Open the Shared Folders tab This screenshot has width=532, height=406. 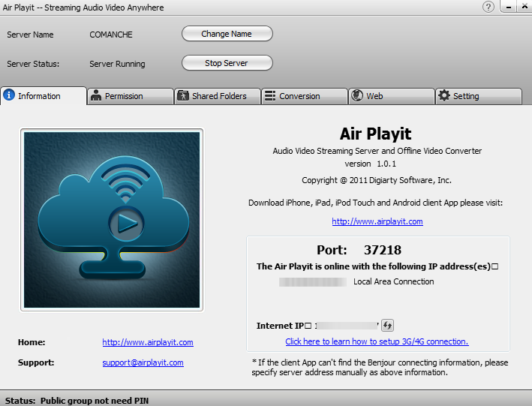point(217,96)
